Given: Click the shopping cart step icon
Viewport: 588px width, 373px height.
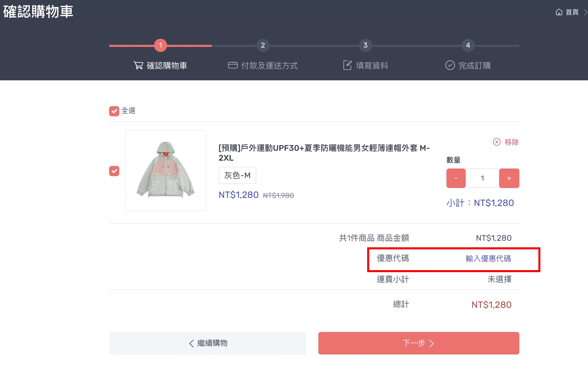Looking at the screenshot, I should (138, 65).
